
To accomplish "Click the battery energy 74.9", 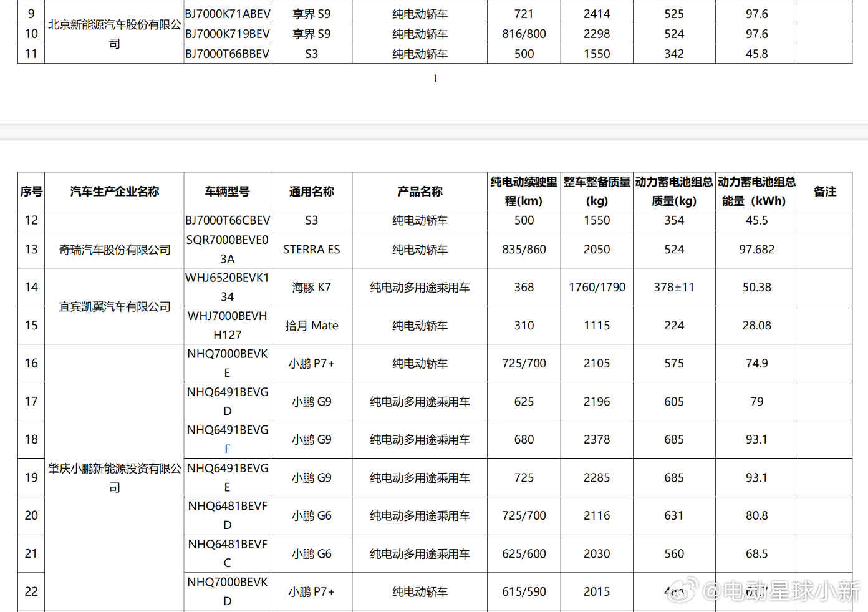I will pos(756,363).
